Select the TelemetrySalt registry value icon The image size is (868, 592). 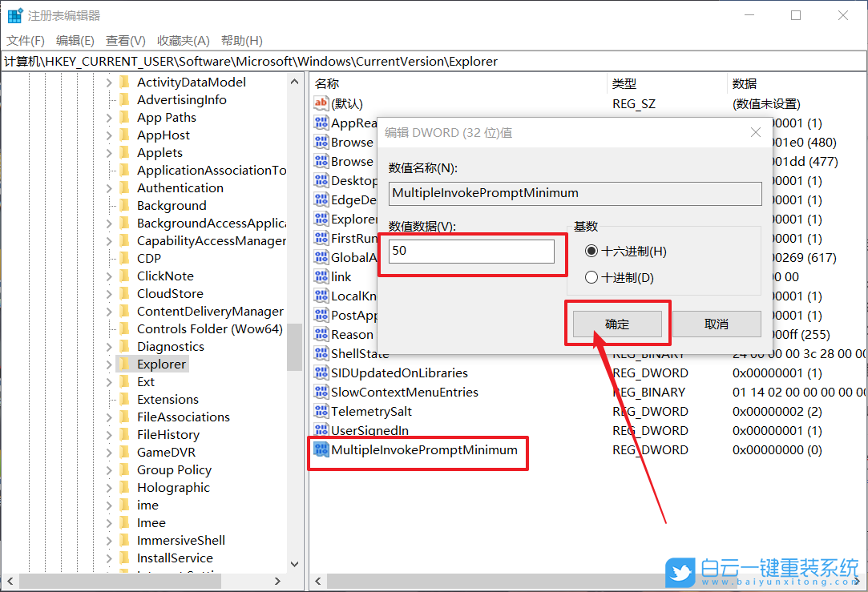point(321,412)
